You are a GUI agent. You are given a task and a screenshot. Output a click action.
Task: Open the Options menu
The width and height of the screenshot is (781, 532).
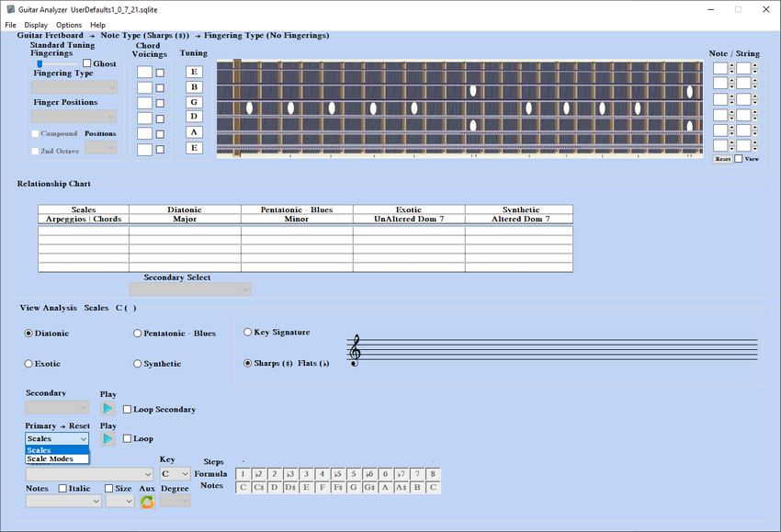click(x=69, y=25)
